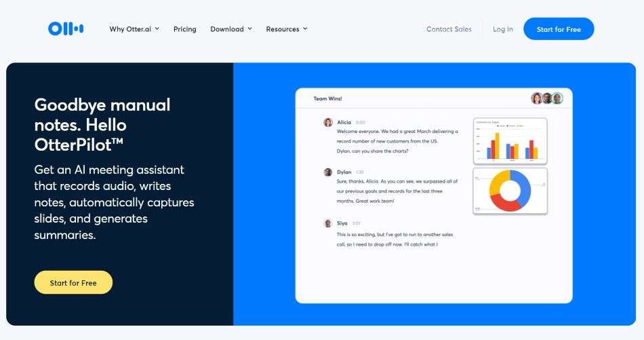Screen dimensions: 644x340
Task: Click the yellow Start for Free button
Action: click(73, 282)
